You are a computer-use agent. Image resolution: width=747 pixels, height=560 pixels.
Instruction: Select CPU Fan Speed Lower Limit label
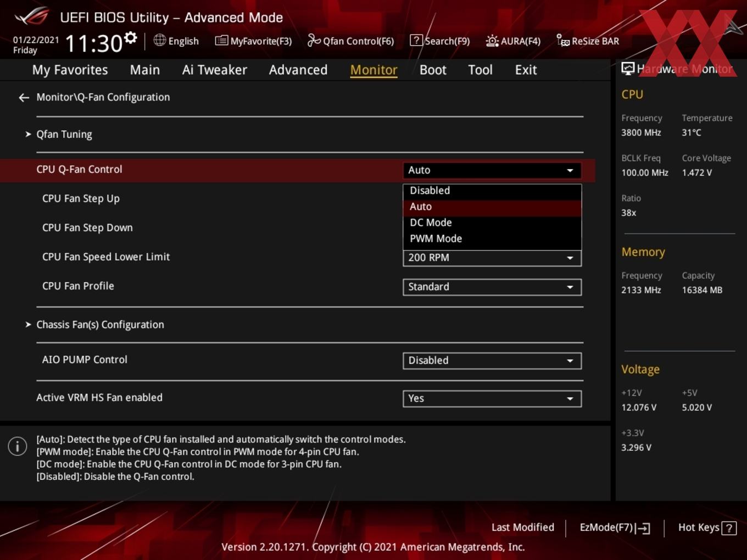106,257
